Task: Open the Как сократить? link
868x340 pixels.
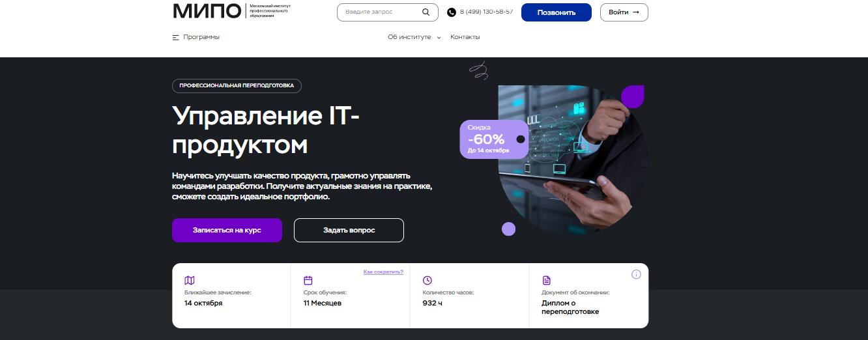Action: coord(383,272)
